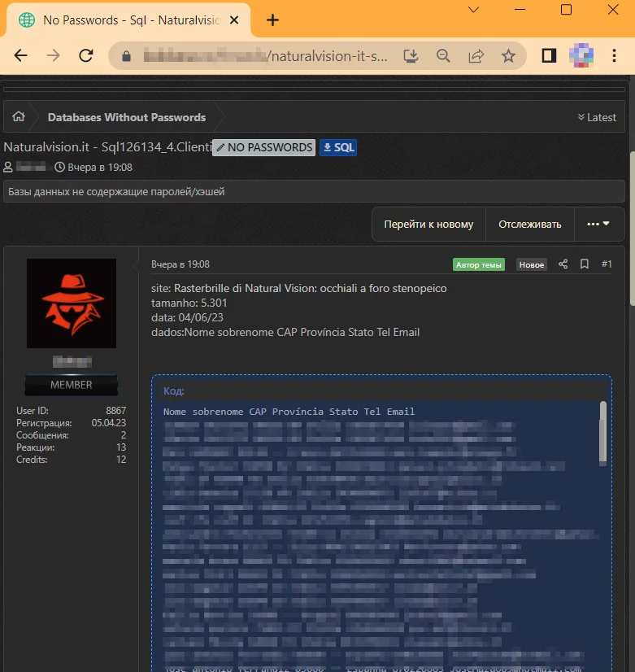Viewport: 635px width, 672px height.
Task: Open Databases Without Passwords breadcrumb
Action: coord(126,117)
